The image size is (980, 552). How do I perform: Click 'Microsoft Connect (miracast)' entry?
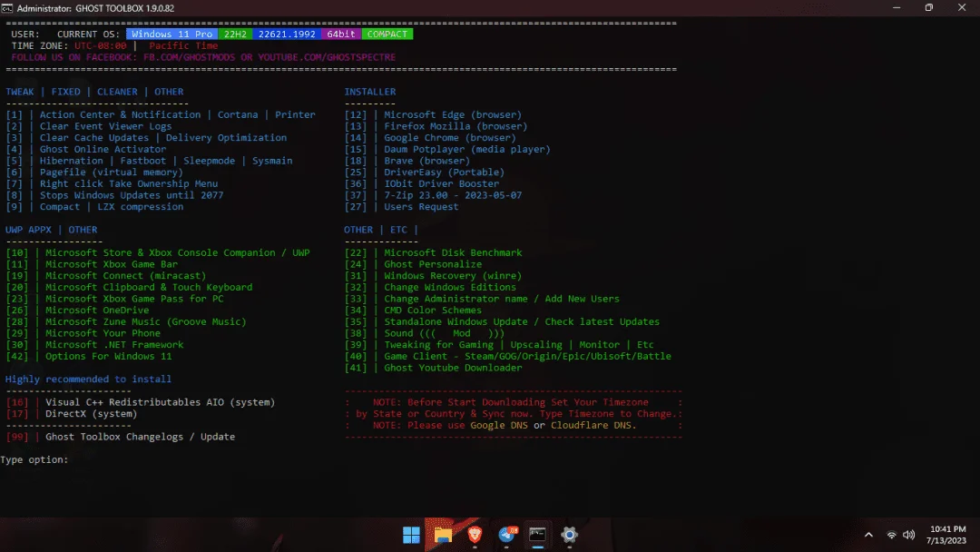pos(105,276)
